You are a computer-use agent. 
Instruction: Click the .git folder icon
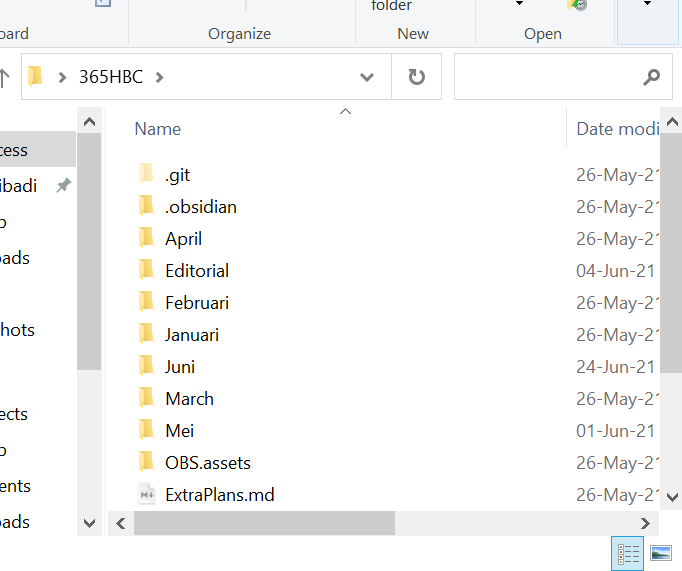146,175
